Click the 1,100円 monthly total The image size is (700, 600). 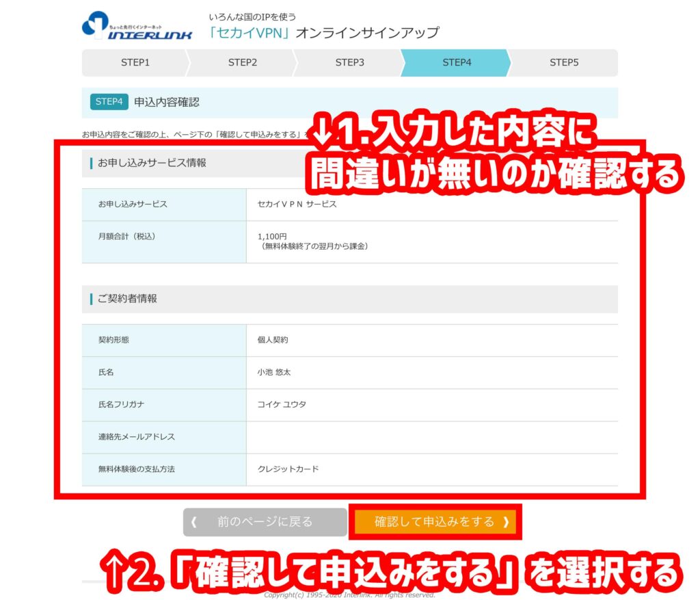[x=267, y=236]
